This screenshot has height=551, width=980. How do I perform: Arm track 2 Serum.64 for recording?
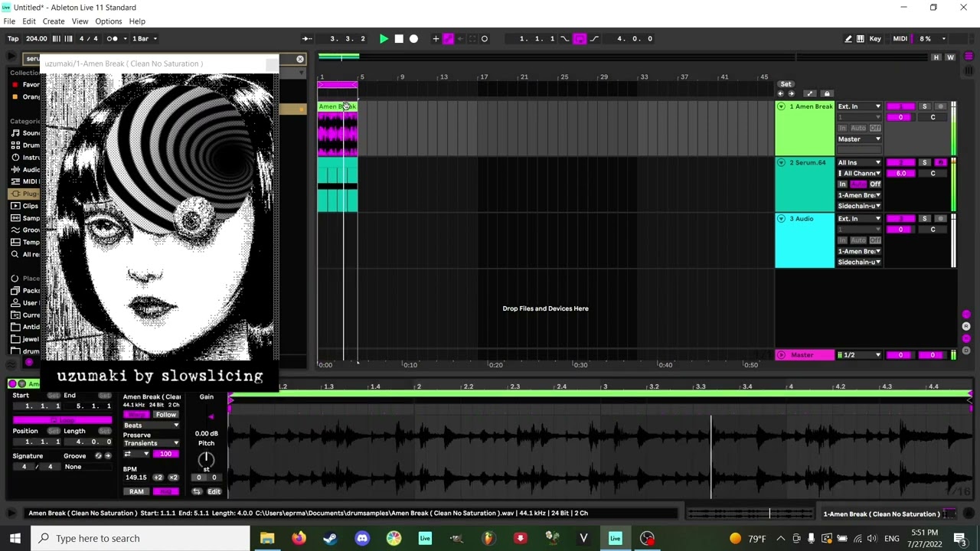[941, 162]
